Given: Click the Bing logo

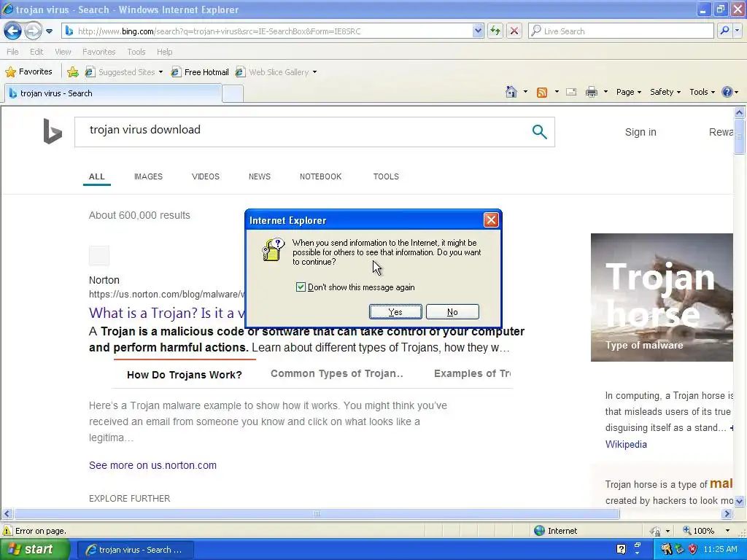Looking at the screenshot, I should tap(53, 131).
